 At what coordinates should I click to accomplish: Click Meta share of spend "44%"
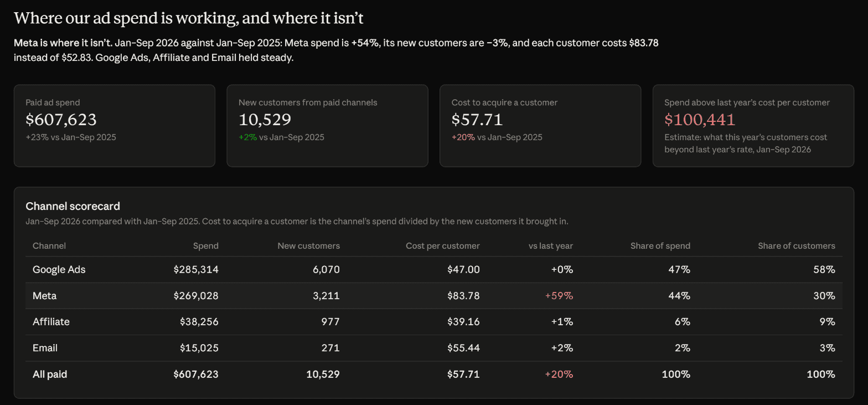[679, 296]
